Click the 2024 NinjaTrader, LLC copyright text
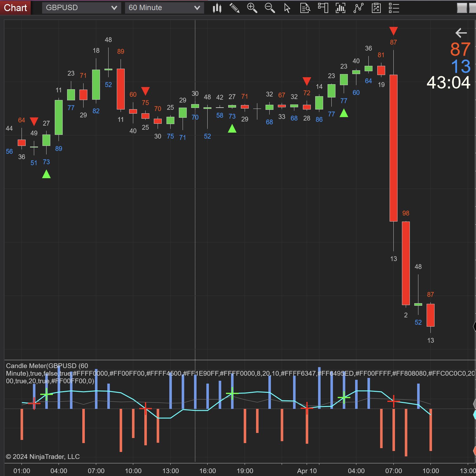The width and height of the screenshot is (476, 476). coord(43,457)
